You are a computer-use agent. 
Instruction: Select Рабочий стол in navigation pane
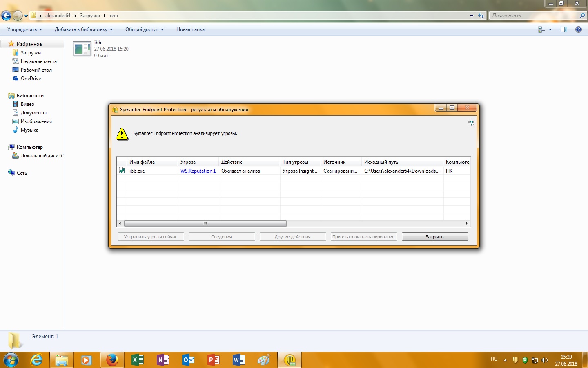tap(36, 70)
